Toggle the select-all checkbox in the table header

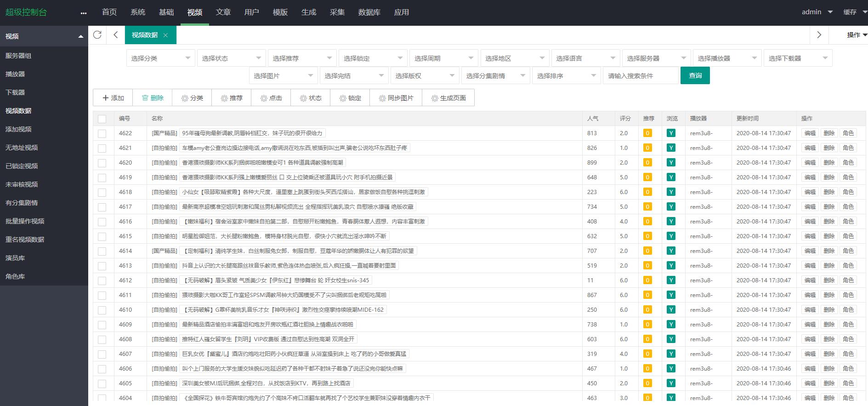tap(102, 119)
